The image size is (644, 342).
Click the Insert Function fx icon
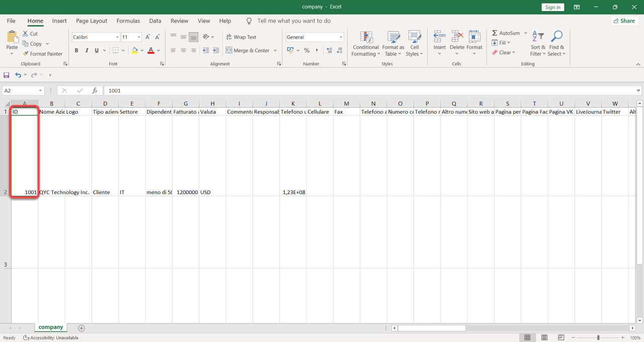pos(94,91)
